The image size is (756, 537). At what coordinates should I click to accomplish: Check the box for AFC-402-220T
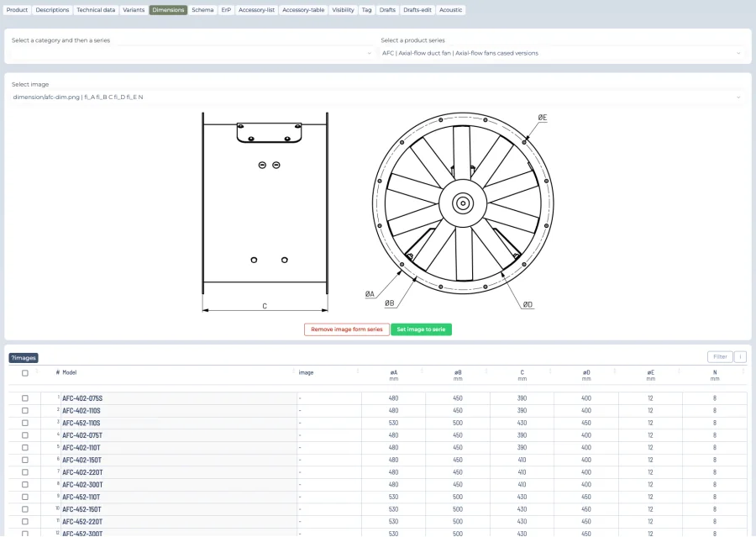[x=25, y=472]
